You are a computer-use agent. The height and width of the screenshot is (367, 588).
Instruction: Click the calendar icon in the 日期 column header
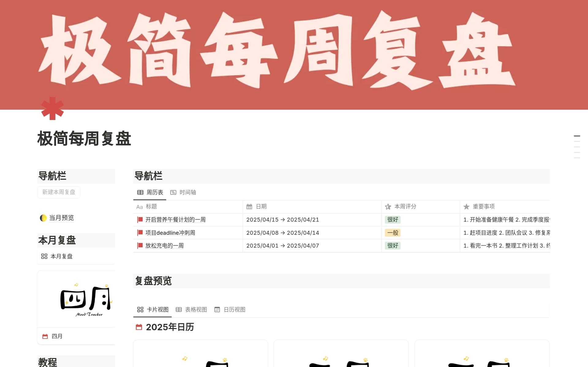pyautogui.click(x=249, y=207)
